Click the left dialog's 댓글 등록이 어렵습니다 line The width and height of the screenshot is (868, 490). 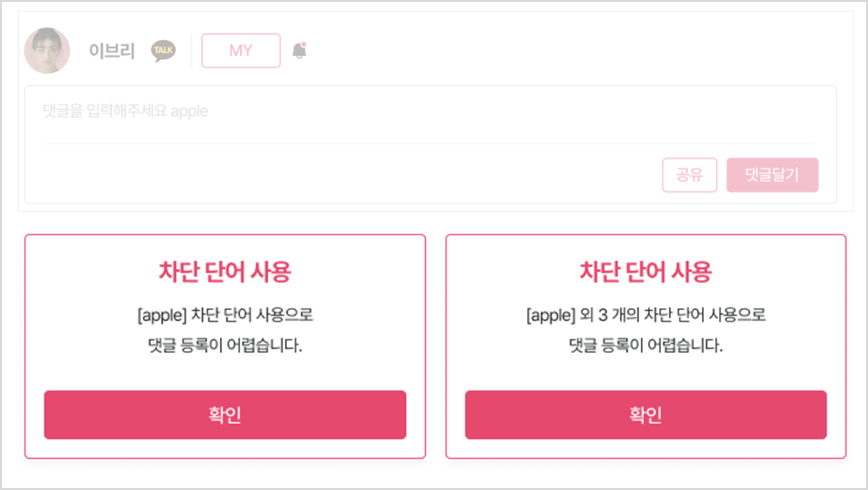225,345
